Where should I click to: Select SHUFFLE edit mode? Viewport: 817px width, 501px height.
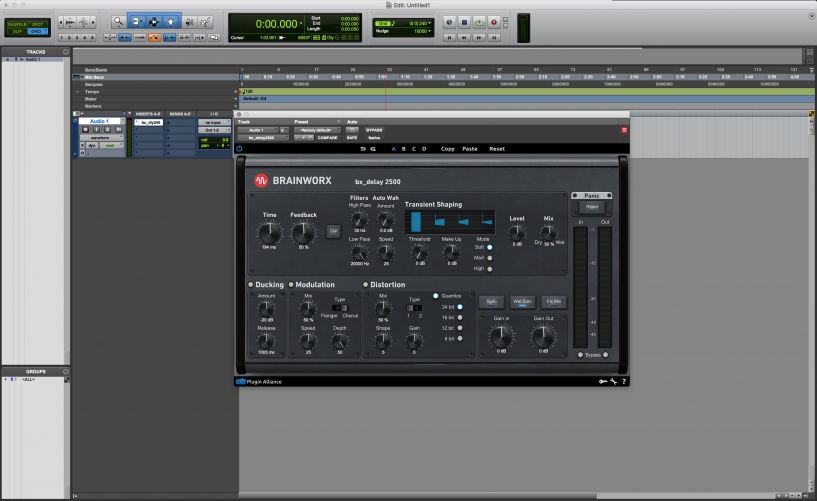[17, 24]
